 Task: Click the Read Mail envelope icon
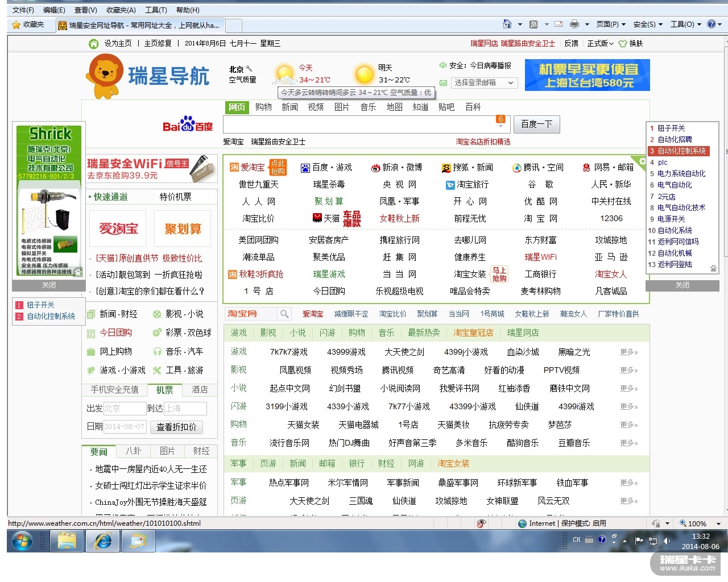pos(559,24)
